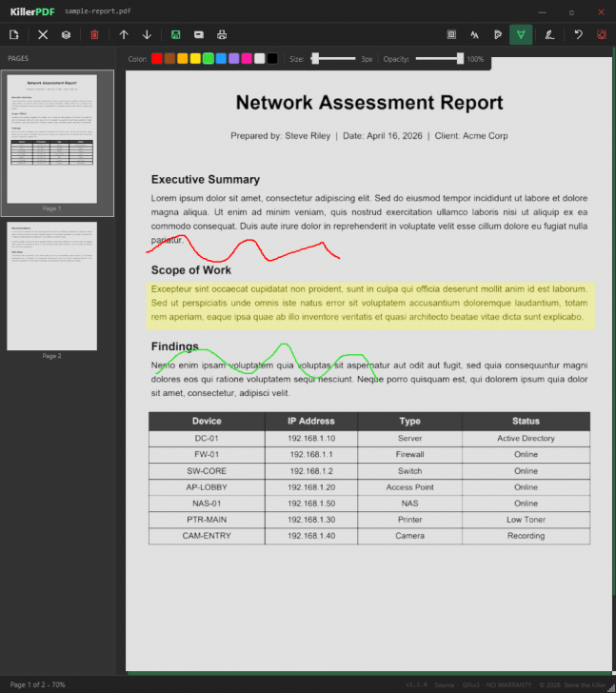Pick the red color swatch
Screen dimensions: 616x693
(157, 59)
